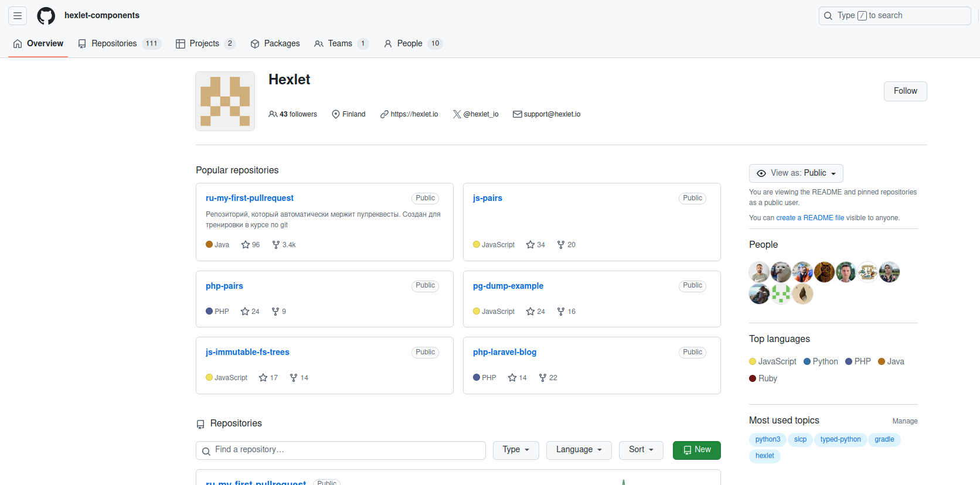Filter by Python in Top languages
The height and width of the screenshot is (485, 980).
[x=821, y=361]
